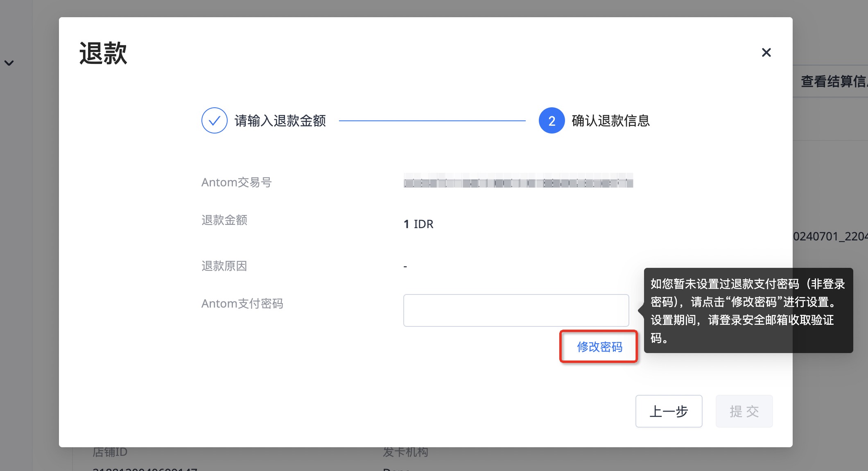868x471 pixels.
Task: Open the 查看结算信息 tab behind dialog
Action: click(833, 81)
